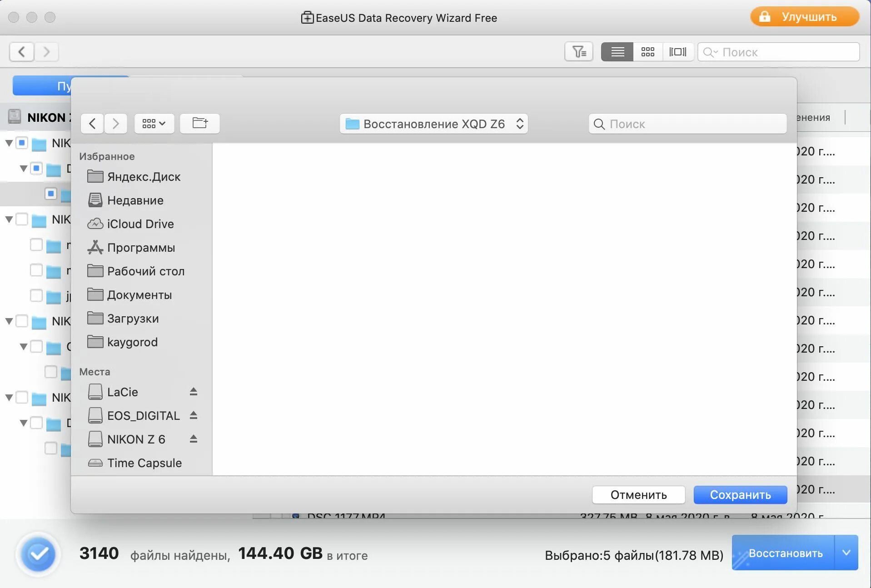Toggle the first NIK folder checkbox
This screenshot has width=871, height=588.
coord(22,143)
